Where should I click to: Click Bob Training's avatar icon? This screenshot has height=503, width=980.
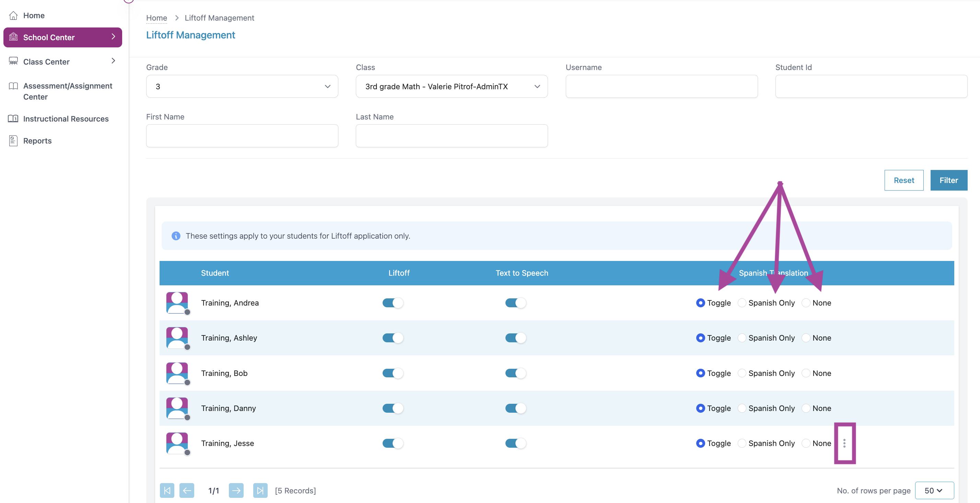click(177, 373)
